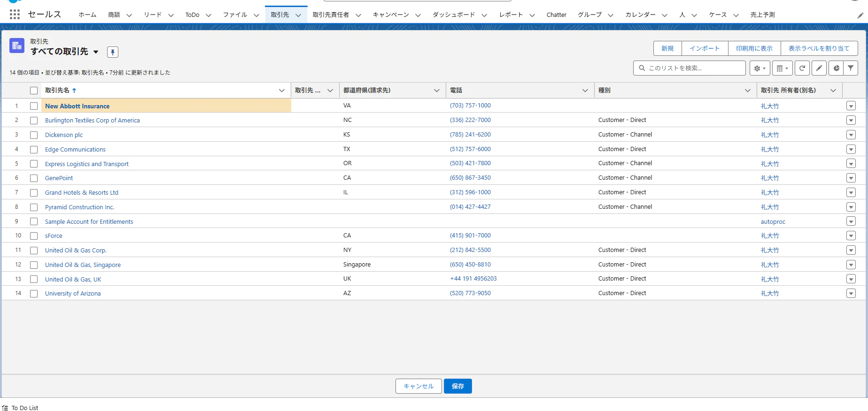The height and width of the screenshot is (411, 868).
Task: Open the ダッシュボード tab
Action: (454, 15)
